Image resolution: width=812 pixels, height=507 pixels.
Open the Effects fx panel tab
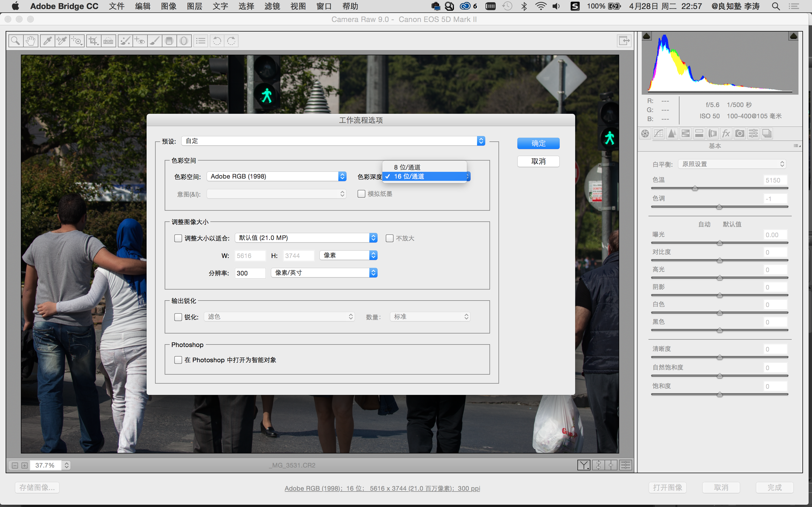click(726, 134)
